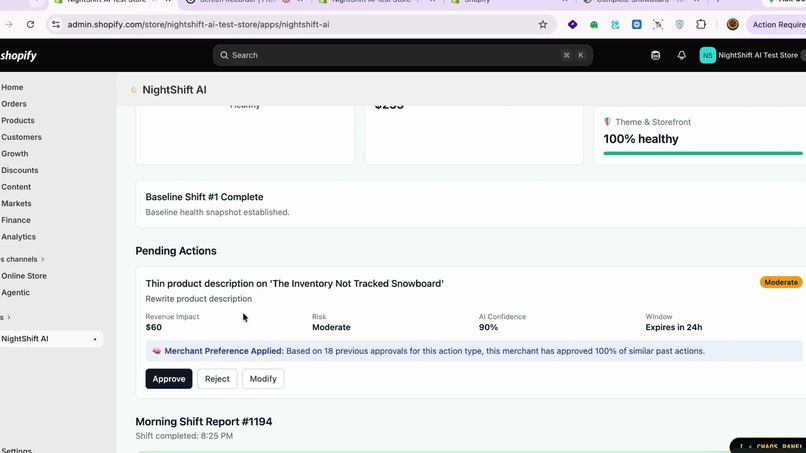Image resolution: width=806 pixels, height=453 pixels.
Task: Click Morning Shift Report #1194 heading
Action: click(204, 422)
